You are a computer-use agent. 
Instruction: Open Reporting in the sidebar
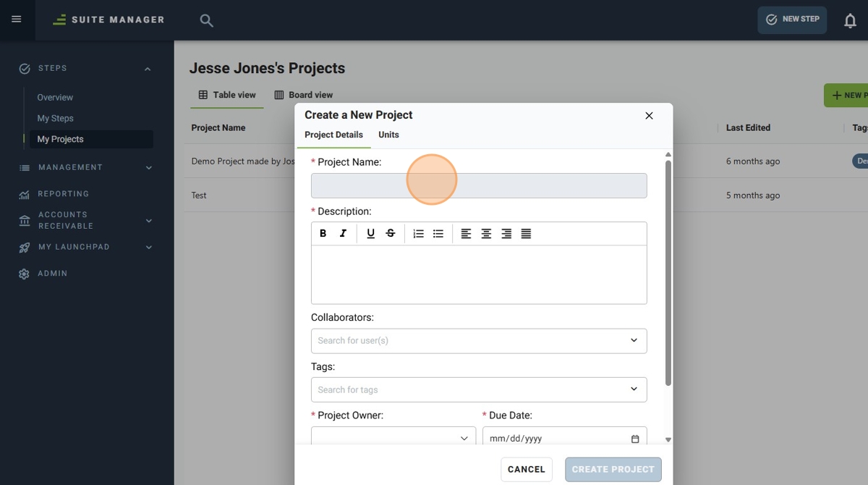click(x=64, y=194)
